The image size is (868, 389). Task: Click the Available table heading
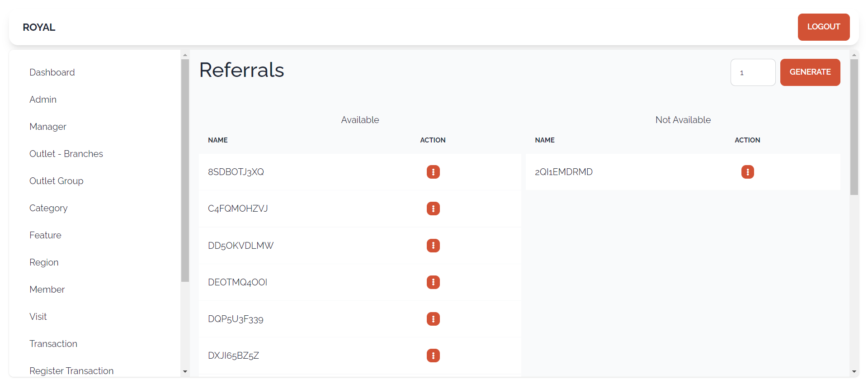pyautogui.click(x=360, y=120)
